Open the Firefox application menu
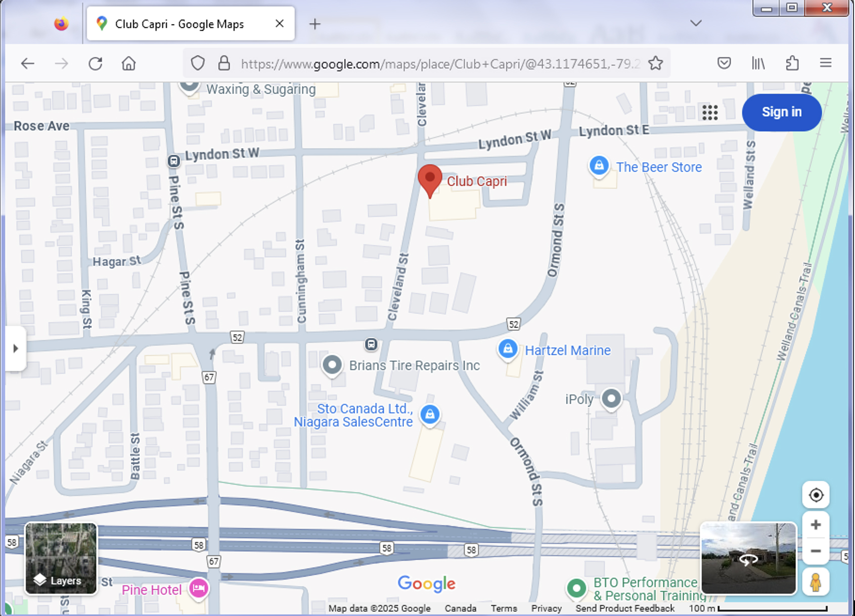 coord(826,63)
